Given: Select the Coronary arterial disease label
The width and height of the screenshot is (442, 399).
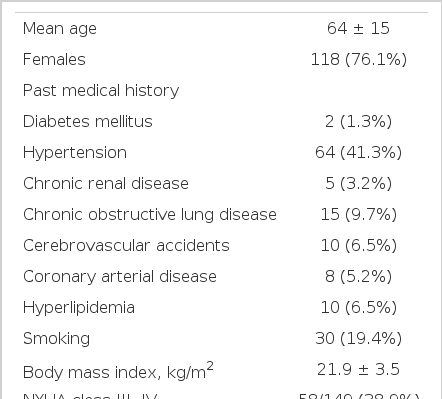Looking at the screenshot, I should (x=120, y=277).
